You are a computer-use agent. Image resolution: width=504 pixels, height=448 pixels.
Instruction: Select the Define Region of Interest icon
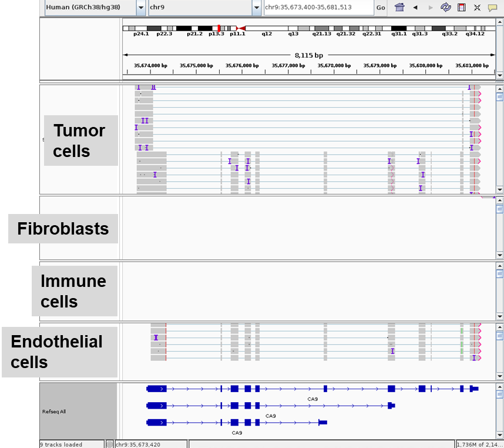point(462,8)
